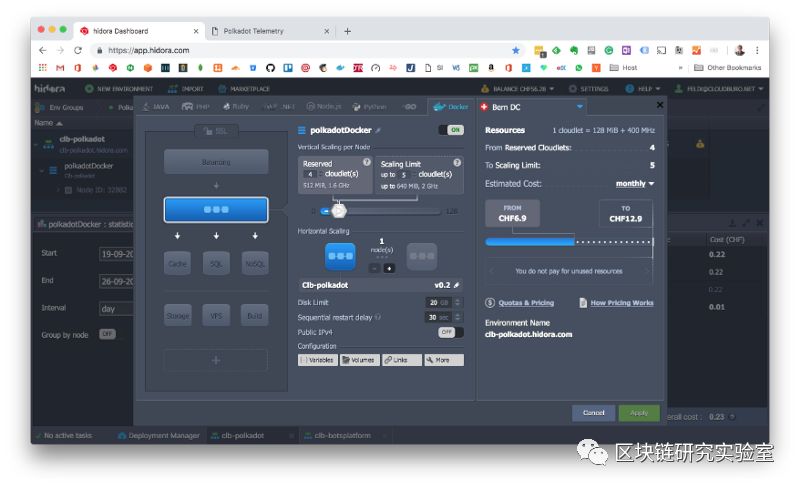Add a node with horizontal scaling plus

tap(389, 268)
